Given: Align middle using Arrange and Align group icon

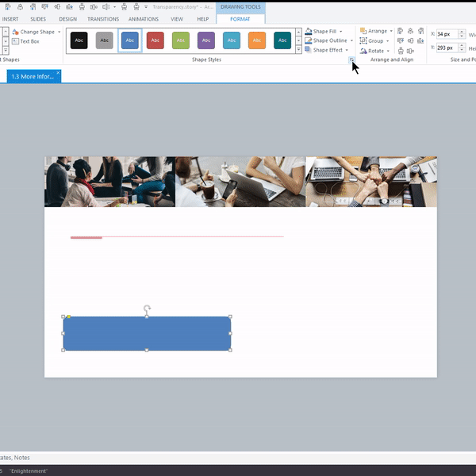Looking at the screenshot, I should click(410, 40).
